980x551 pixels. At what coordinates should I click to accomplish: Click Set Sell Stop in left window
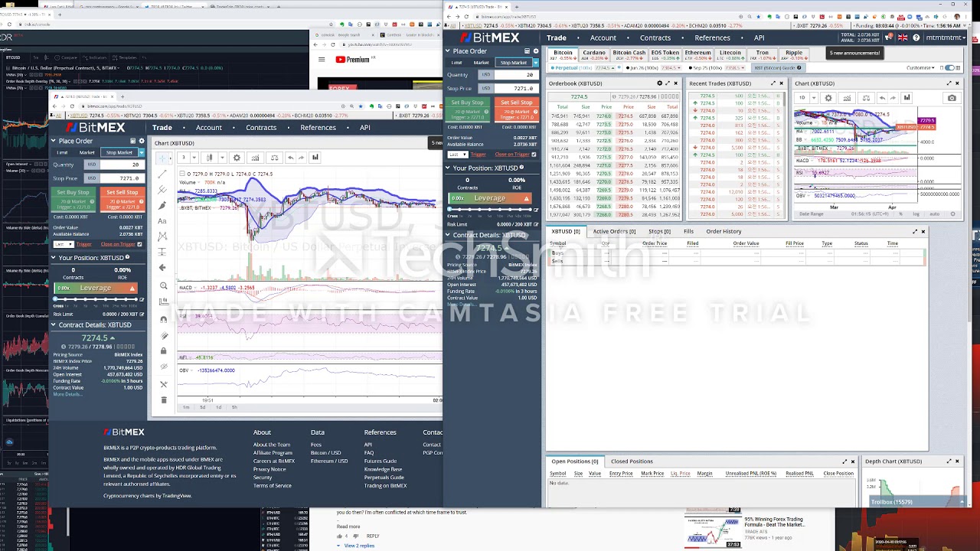pos(122,201)
